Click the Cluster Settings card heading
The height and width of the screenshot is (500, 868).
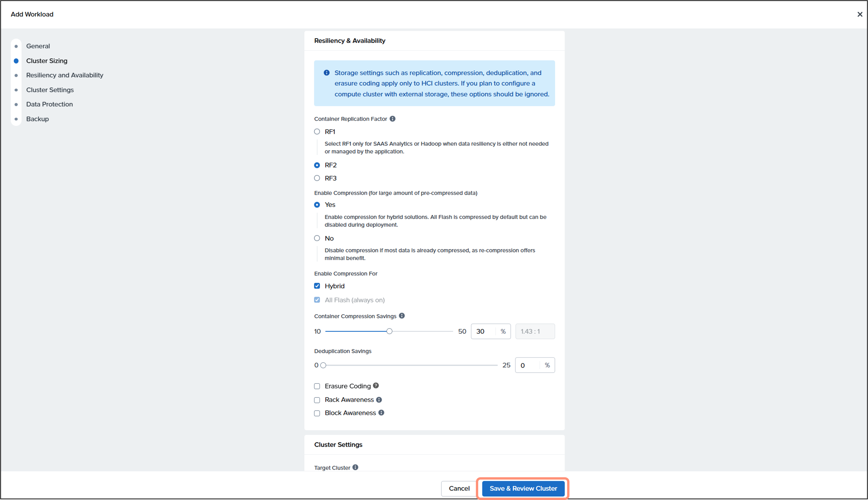pyautogui.click(x=338, y=444)
